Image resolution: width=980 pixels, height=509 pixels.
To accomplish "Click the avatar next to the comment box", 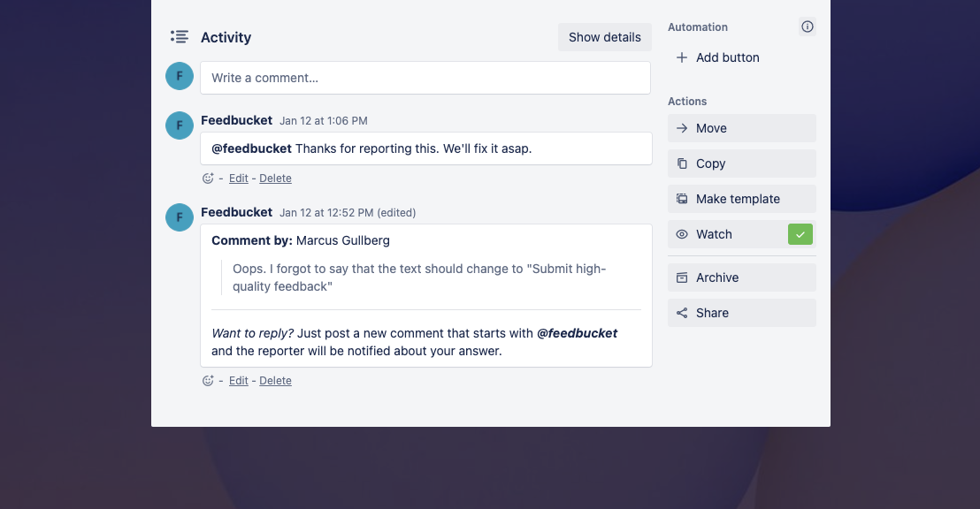I will coord(180,76).
